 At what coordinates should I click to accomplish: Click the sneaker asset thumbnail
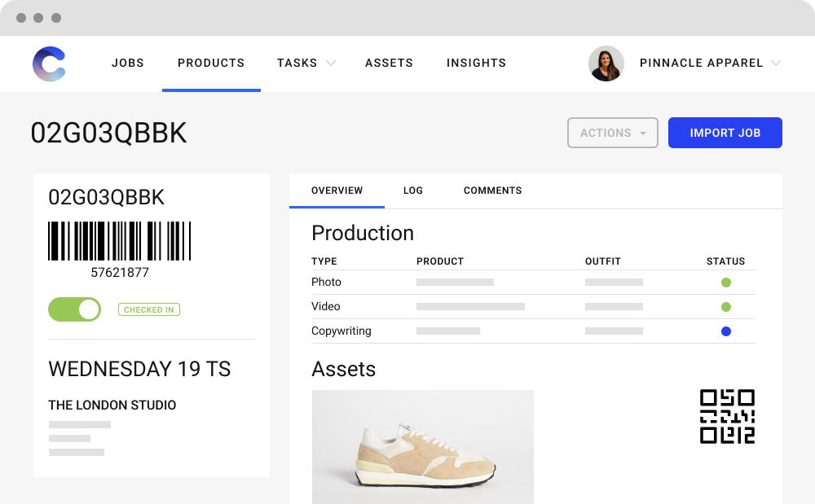click(422, 446)
